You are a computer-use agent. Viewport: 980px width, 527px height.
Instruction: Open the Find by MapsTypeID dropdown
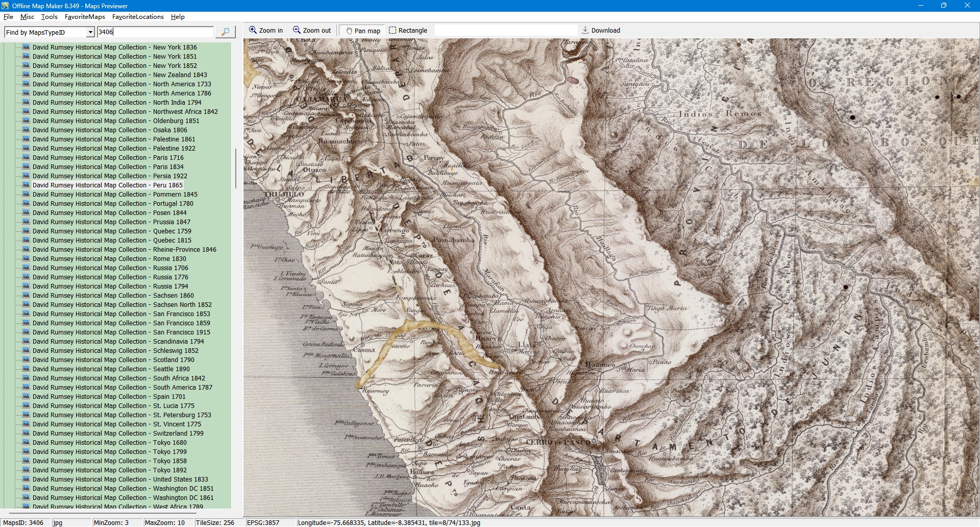tap(90, 33)
